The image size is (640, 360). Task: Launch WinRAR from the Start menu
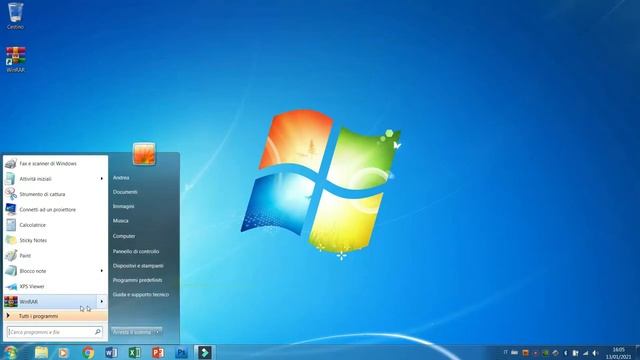click(x=50, y=302)
